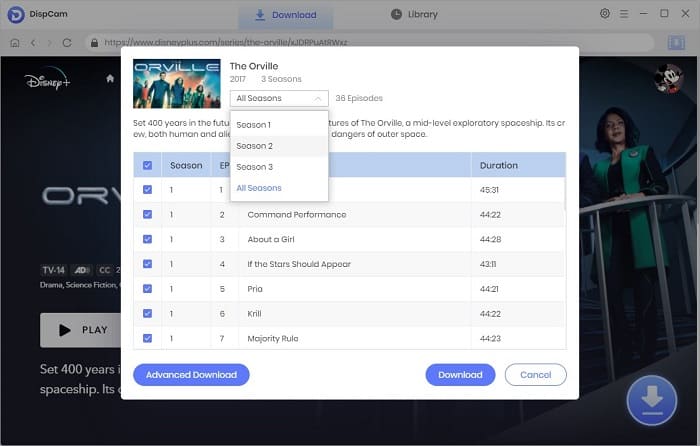
Task: Uncheck the Pria episode checkbox
Action: tap(147, 289)
